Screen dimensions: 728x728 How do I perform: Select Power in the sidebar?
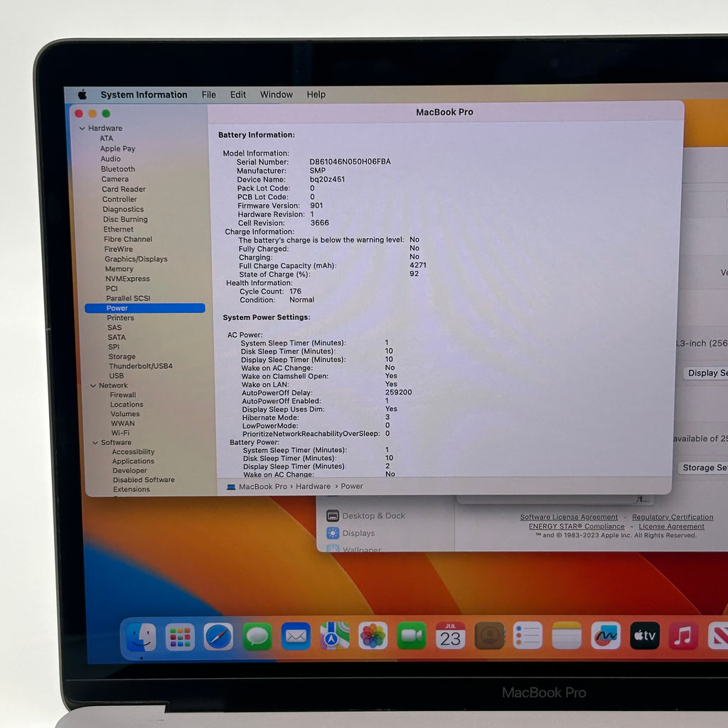click(145, 309)
